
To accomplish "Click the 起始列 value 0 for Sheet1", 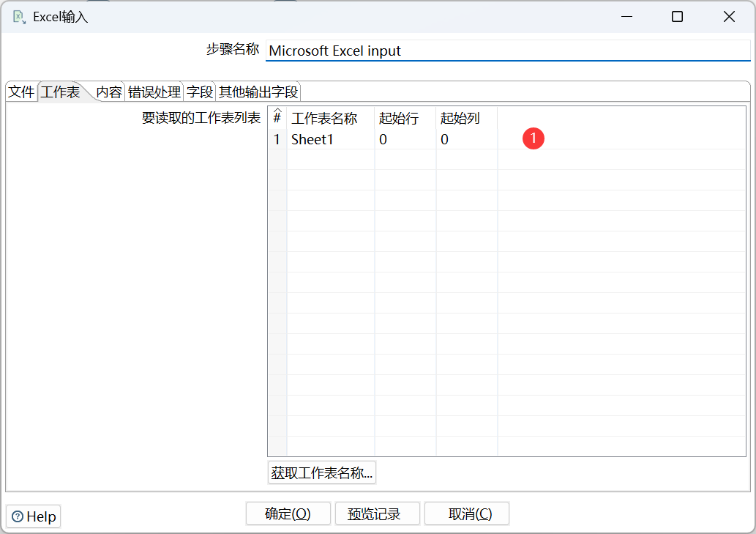I will [x=466, y=139].
